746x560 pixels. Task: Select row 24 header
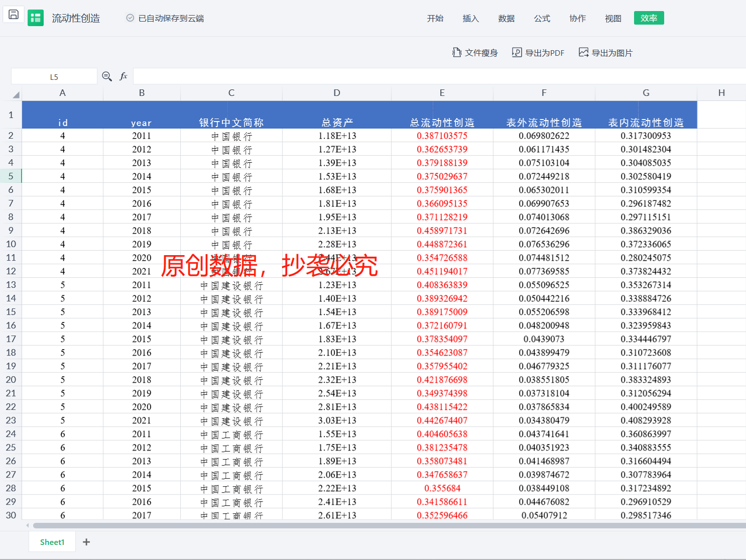coord(11,434)
